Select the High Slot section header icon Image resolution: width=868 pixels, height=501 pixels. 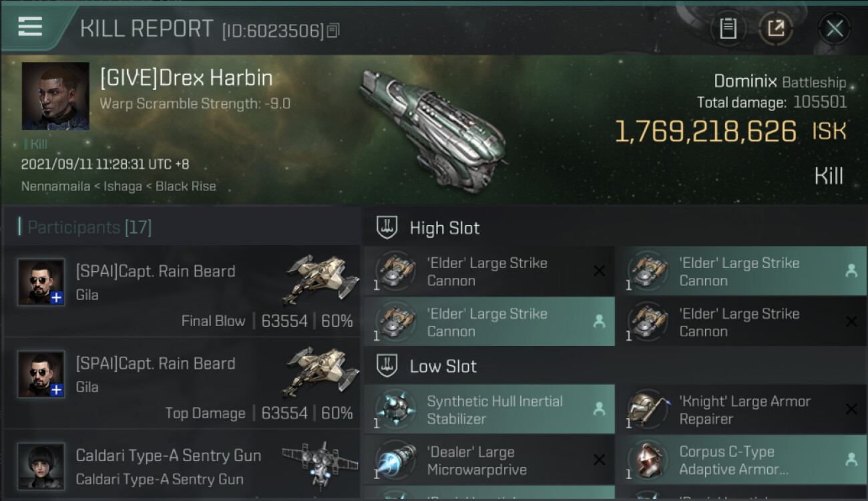pos(387,227)
